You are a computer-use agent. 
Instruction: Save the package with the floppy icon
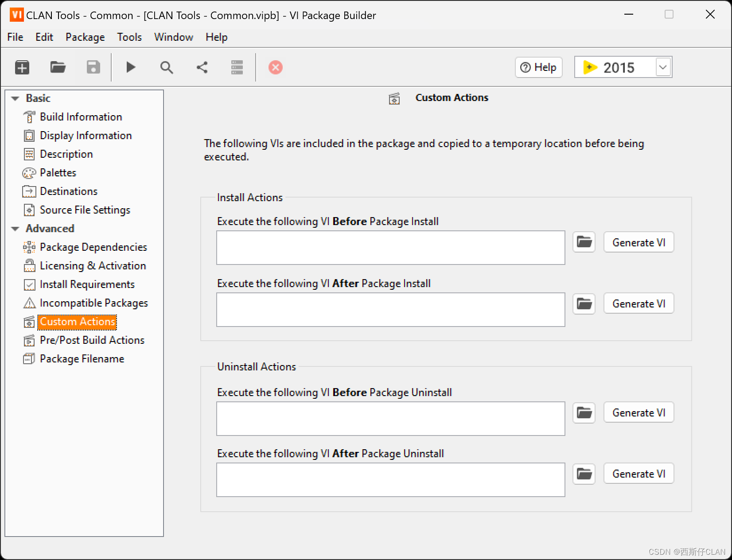point(93,67)
